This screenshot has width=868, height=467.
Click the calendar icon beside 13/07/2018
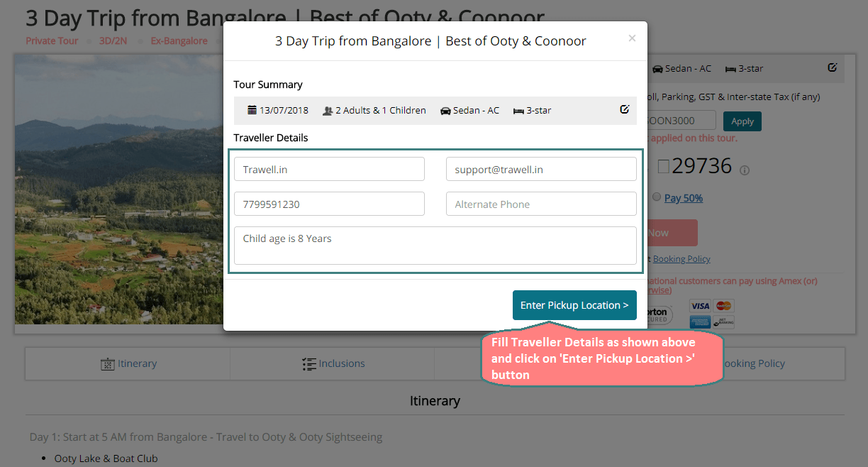252,110
